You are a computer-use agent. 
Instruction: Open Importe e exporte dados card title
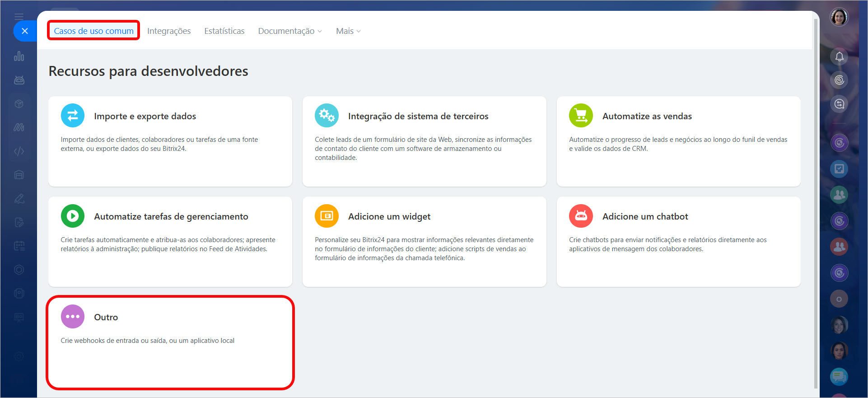(145, 116)
